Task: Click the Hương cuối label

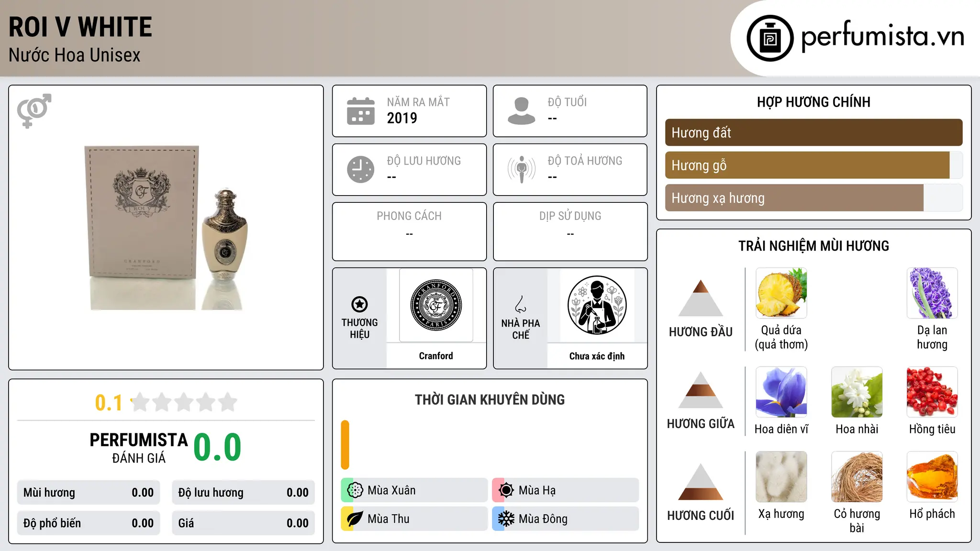Action: [701, 516]
